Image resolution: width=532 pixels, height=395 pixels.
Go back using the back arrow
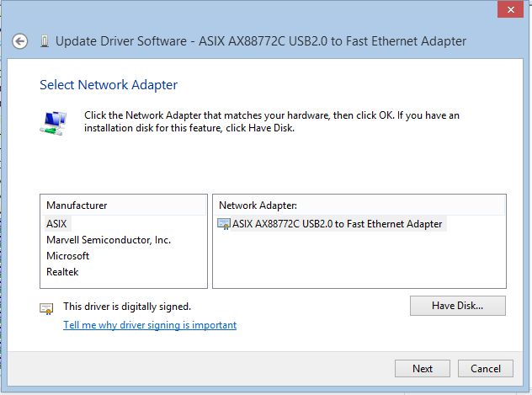[x=19, y=42]
